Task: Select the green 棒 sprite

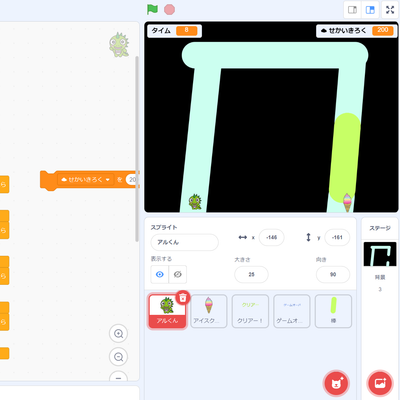Action: coord(333,311)
